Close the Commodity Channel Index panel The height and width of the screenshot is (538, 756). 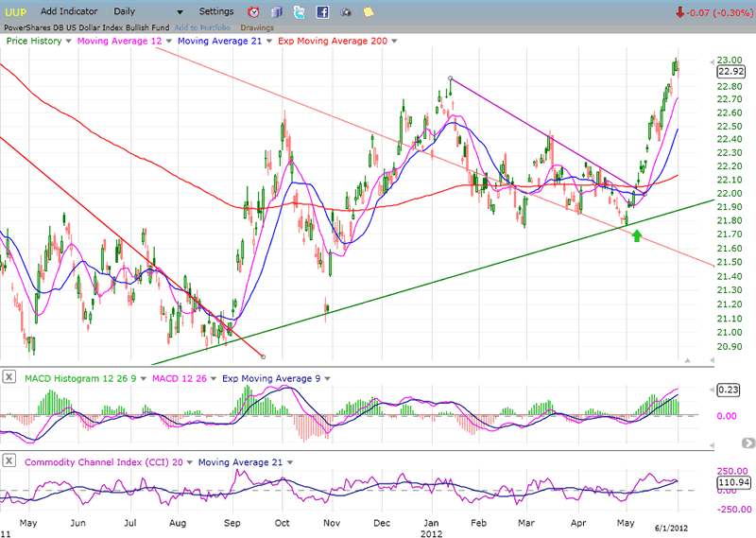(x=9, y=460)
